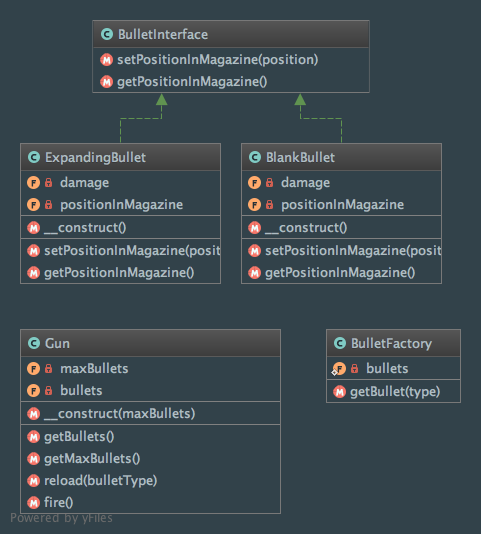Click the class icon beside Gun
Viewport: 481px width, 534px height.
click(x=34, y=343)
